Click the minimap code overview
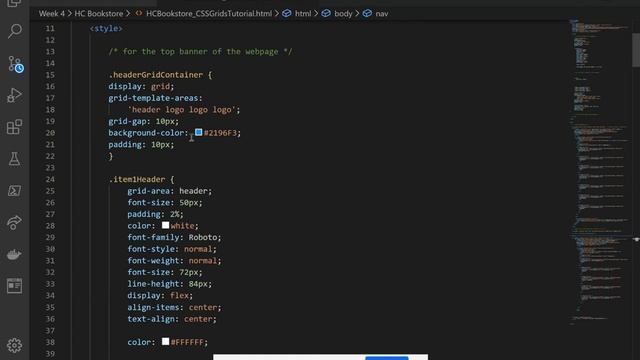The height and width of the screenshot is (360, 640). tap(600, 171)
